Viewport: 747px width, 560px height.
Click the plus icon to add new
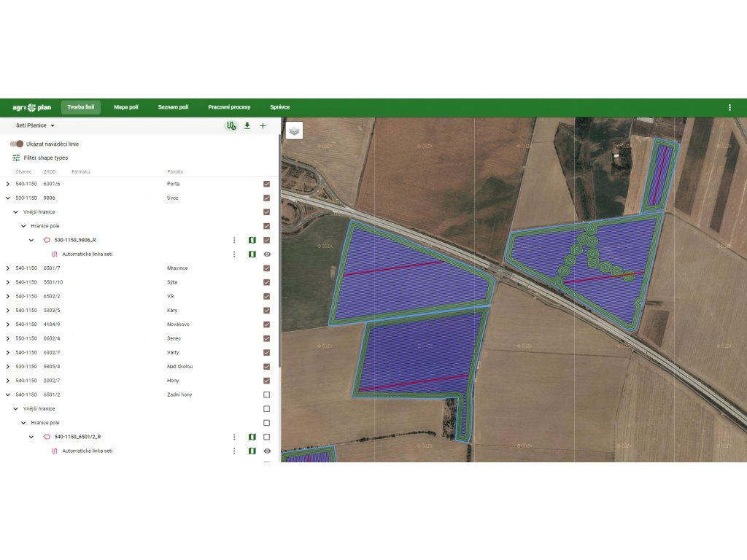point(263,126)
